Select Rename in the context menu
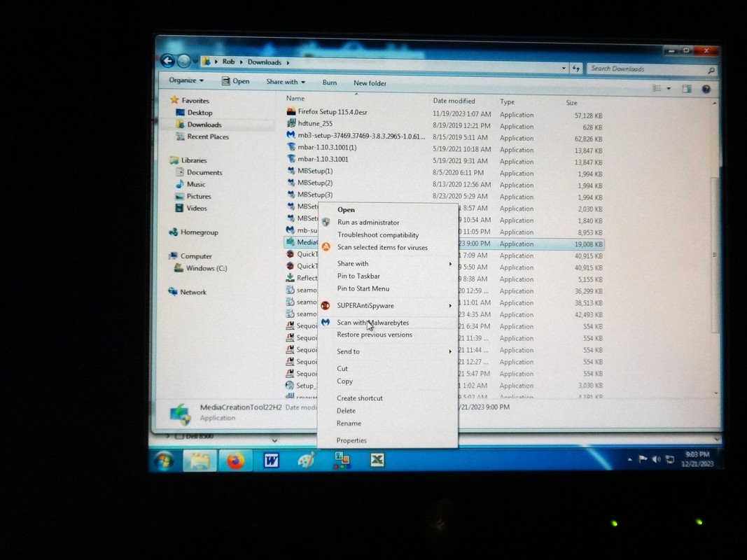 point(349,423)
